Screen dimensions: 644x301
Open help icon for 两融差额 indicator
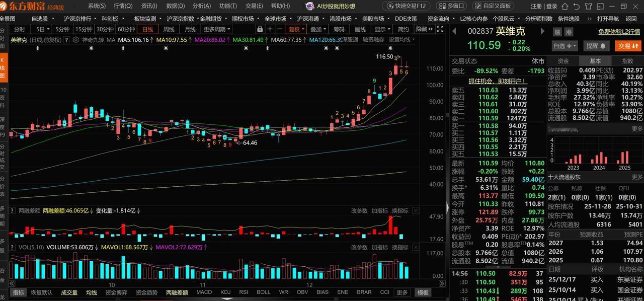pos(12,211)
